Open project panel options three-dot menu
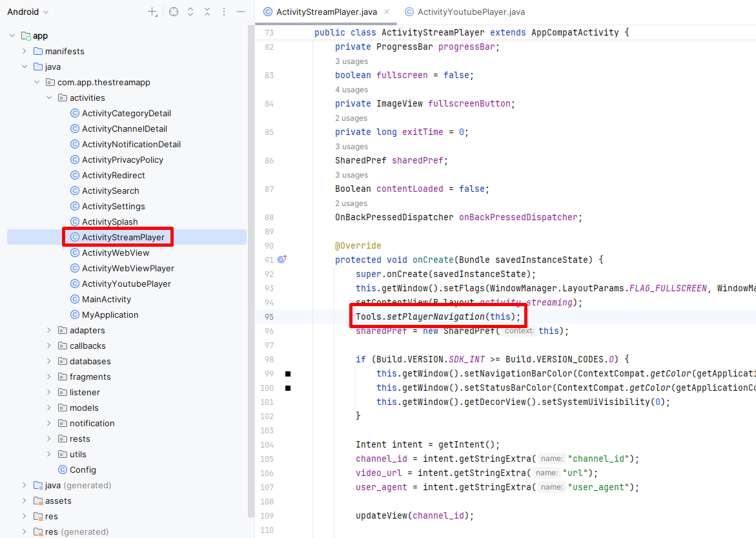This screenshot has width=756, height=538. point(224,12)
